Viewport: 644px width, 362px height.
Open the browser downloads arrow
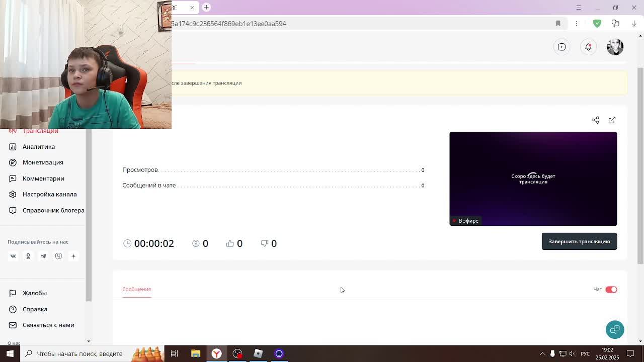(634, 24)
